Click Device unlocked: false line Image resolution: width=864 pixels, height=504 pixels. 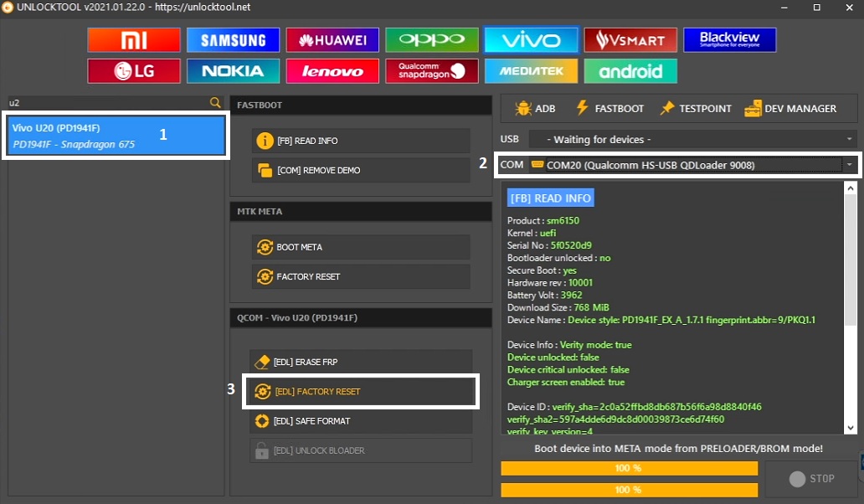point(553,357)
